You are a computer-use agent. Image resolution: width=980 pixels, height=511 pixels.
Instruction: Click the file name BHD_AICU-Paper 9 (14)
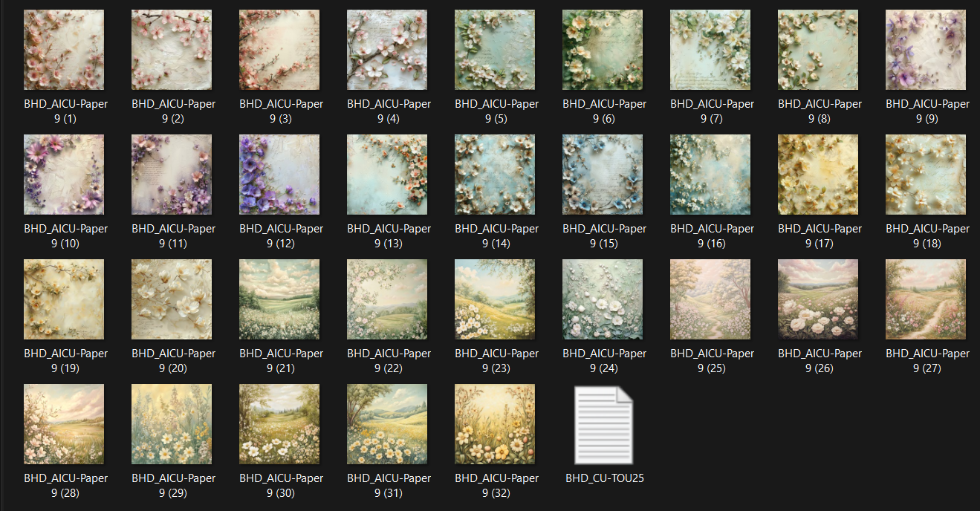click(x=496, y=236)
